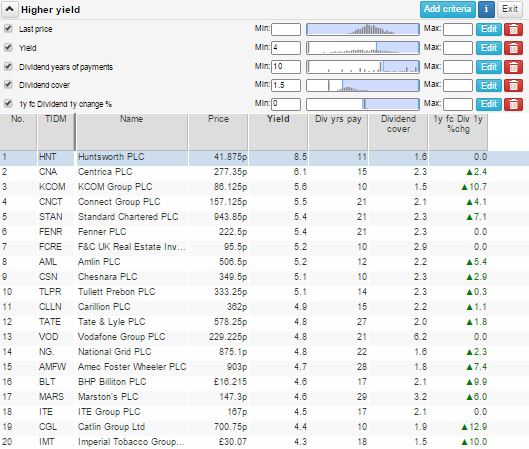The width and height of the screenshot is (529, 449).
Task: Remove Dividend cover criterion via trash icon
Action: (513, 86)
